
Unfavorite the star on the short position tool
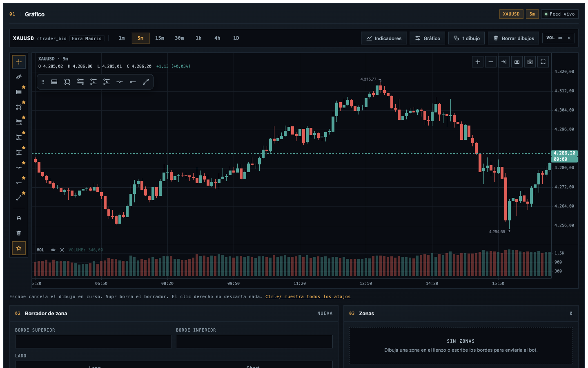pos(24,148)
